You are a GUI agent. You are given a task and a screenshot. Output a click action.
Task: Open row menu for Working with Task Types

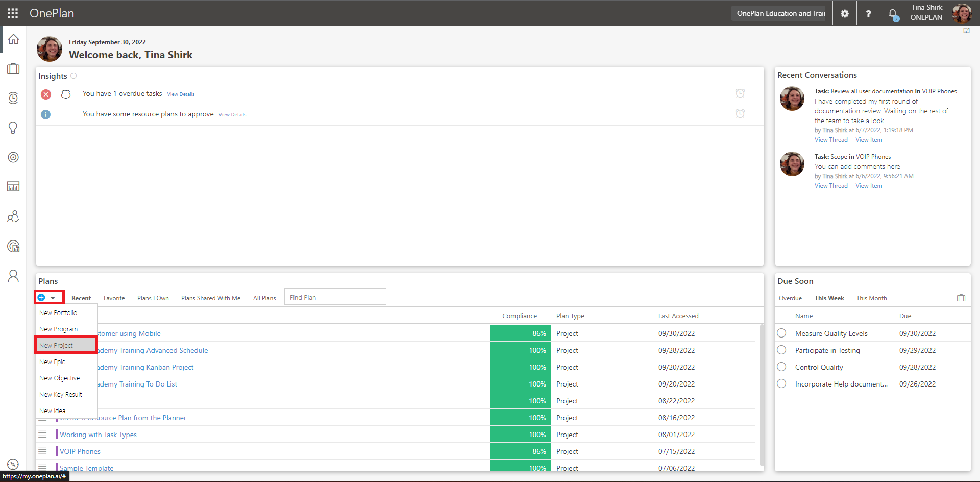(x=43, y=434)
